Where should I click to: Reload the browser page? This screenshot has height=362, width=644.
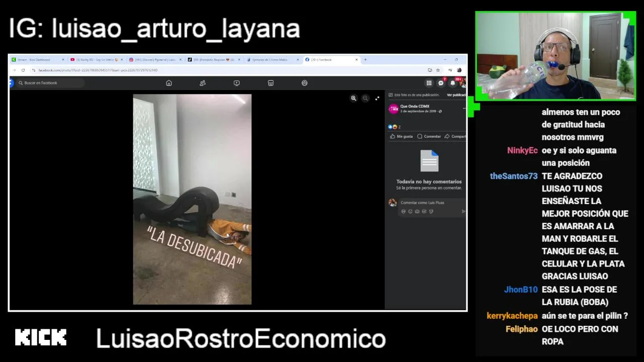point(23,70)
